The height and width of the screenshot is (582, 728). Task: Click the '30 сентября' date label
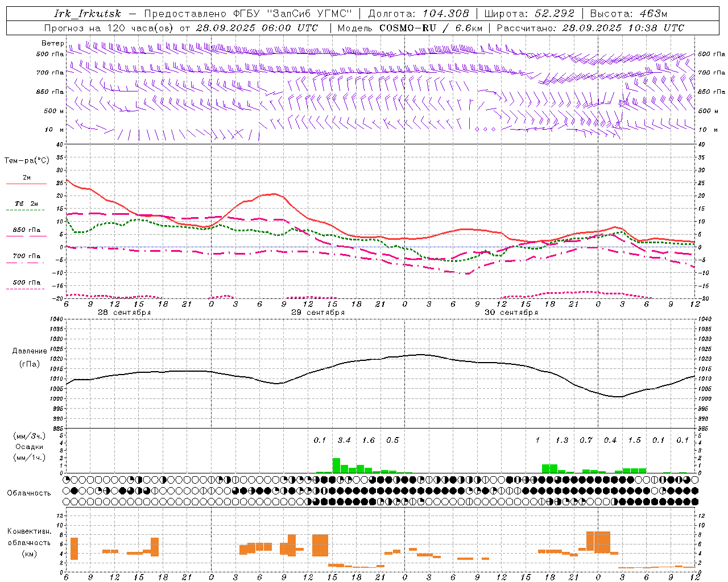tap(511, 313)
